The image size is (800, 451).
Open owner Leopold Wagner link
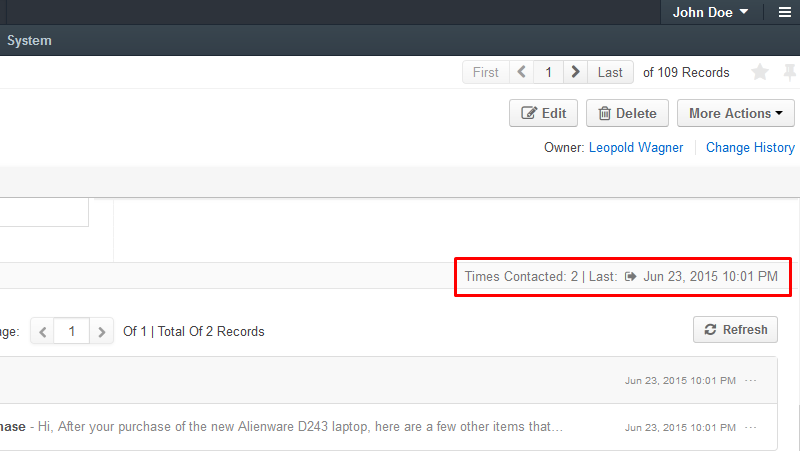coord(636,147)
